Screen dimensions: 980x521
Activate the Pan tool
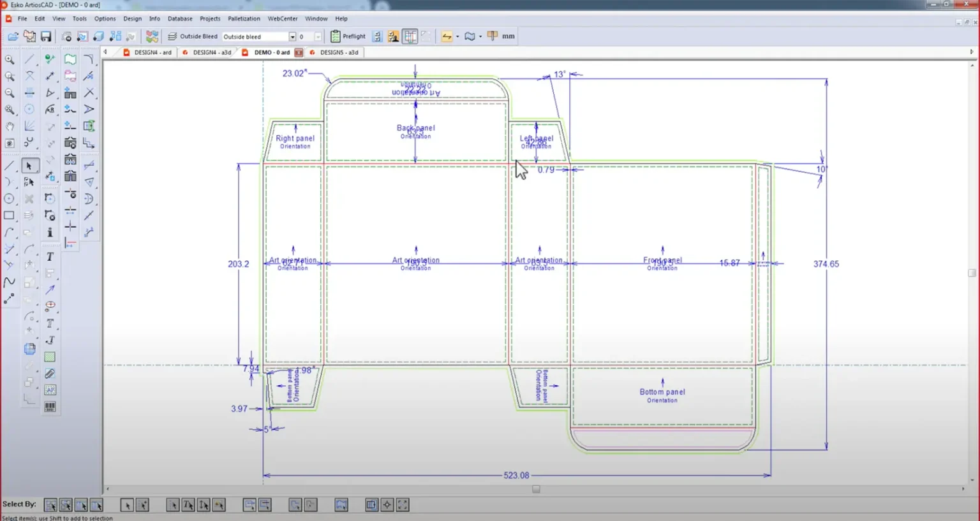coord(10,127)
